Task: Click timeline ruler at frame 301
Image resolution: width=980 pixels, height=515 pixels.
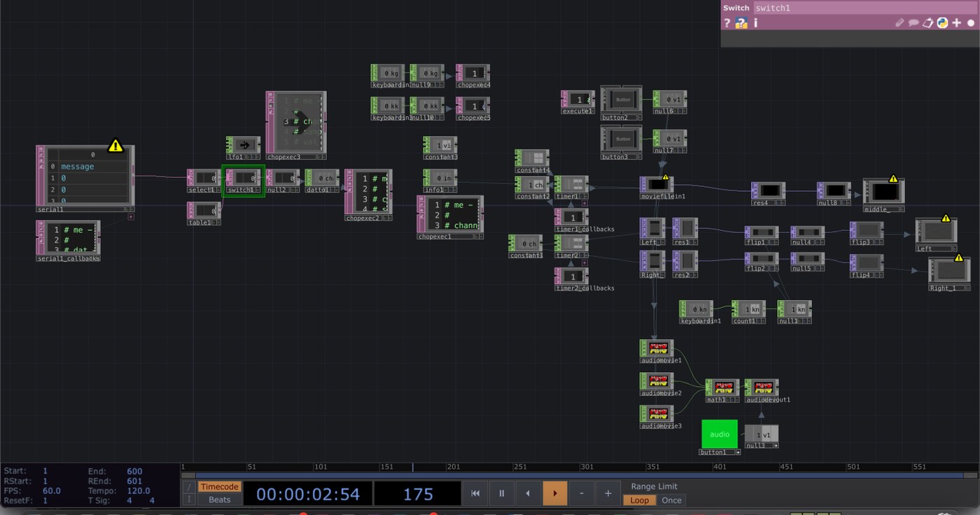Action: click(x=587, y=467)
